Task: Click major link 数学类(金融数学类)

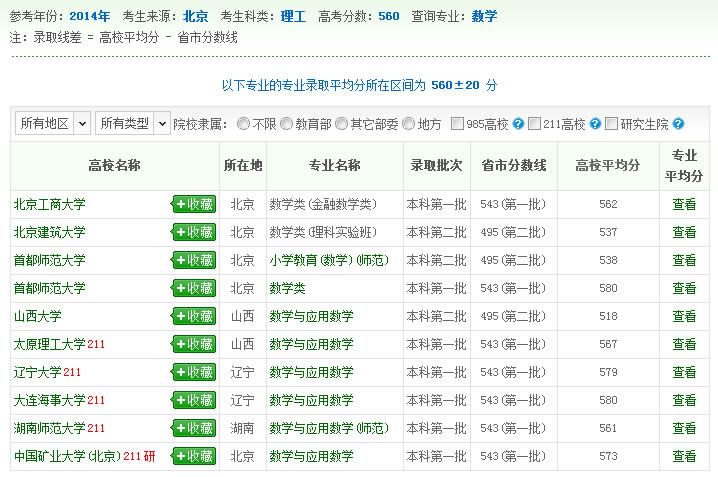Action: tap(323, 204)
